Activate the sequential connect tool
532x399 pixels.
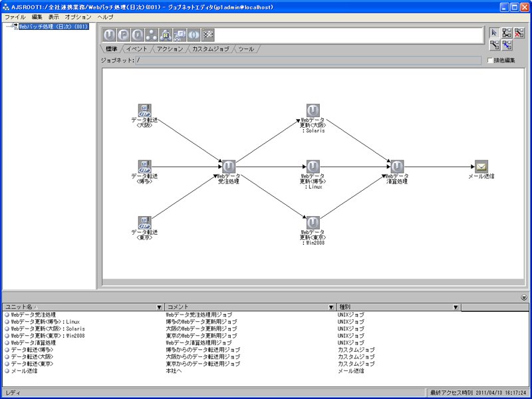coord(494,45)
